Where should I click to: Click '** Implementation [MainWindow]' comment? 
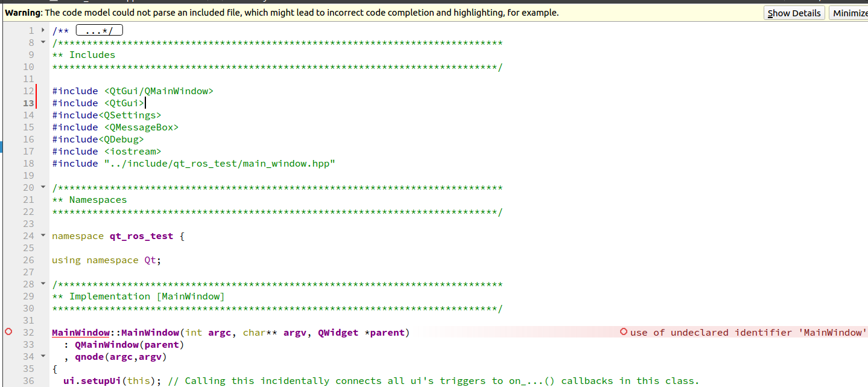tap(138, 296)
